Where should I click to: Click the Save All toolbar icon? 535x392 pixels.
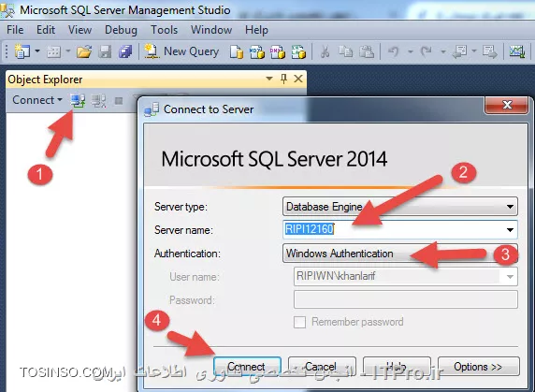(125, 51)
